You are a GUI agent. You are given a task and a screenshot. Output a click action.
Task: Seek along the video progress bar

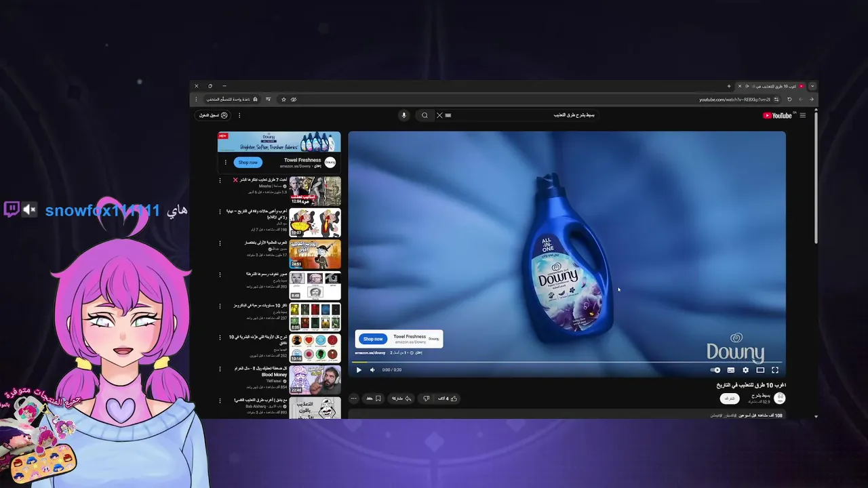pos(567,363)
